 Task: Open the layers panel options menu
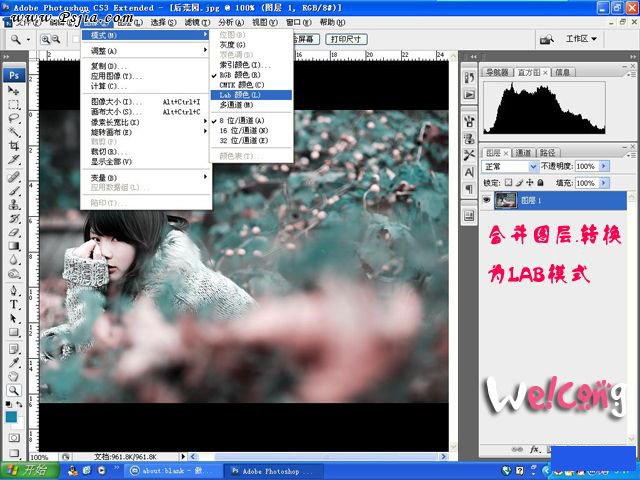(631, 155)
